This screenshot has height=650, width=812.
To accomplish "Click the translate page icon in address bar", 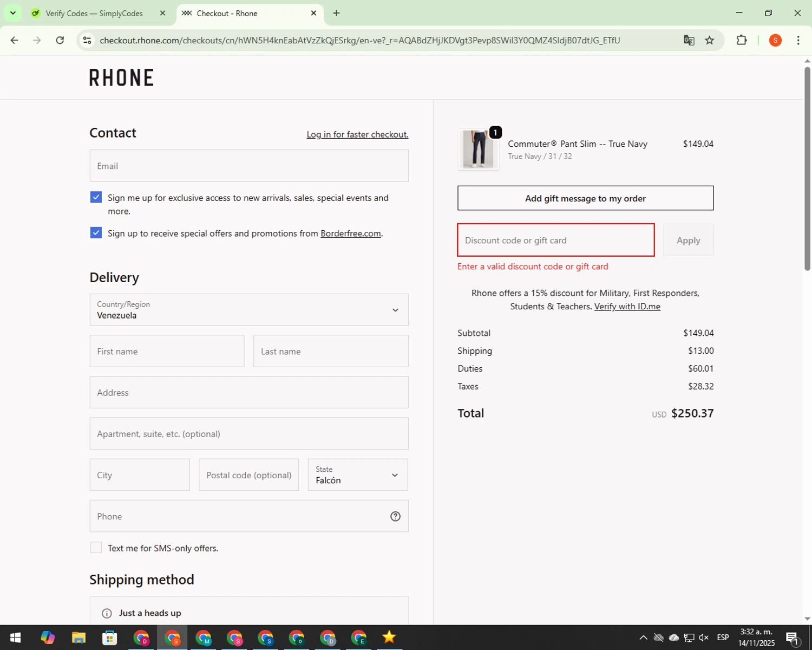I will pos(689,40).
